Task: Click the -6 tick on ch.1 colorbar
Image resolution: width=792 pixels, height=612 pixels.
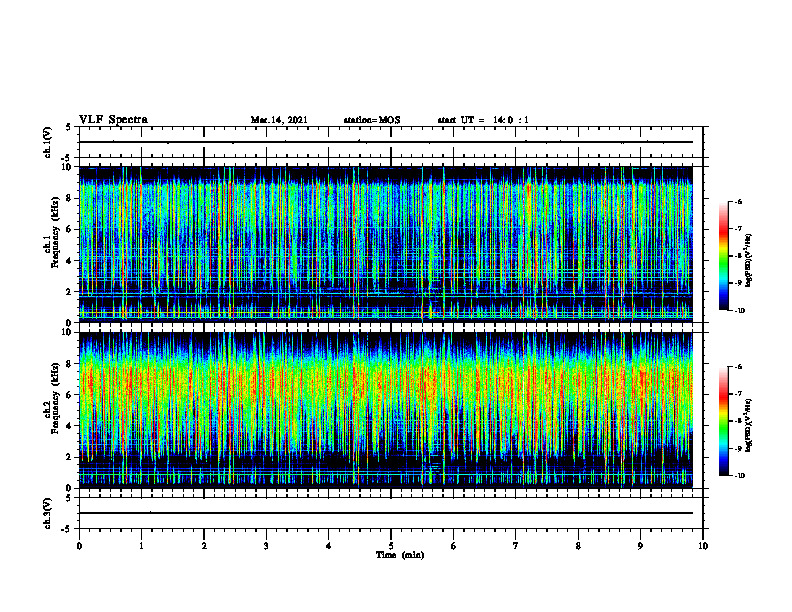Action: tap(738, 201)
